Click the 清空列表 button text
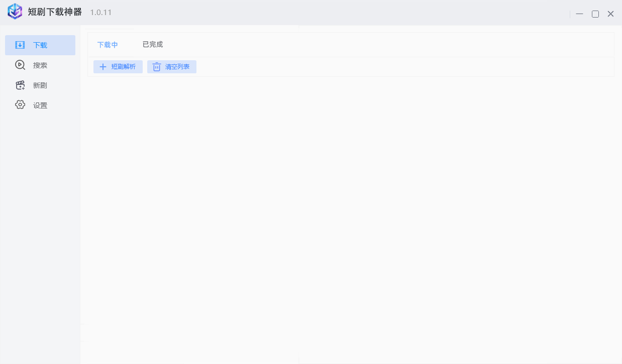This screenshot has width=622, height=364. [x=177, y=67]
